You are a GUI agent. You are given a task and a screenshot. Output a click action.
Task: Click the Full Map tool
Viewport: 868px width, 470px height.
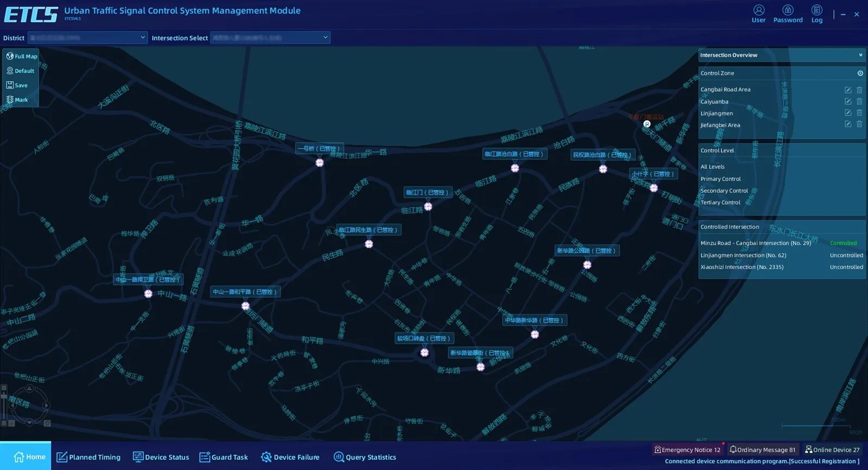(x=22, y=56)
